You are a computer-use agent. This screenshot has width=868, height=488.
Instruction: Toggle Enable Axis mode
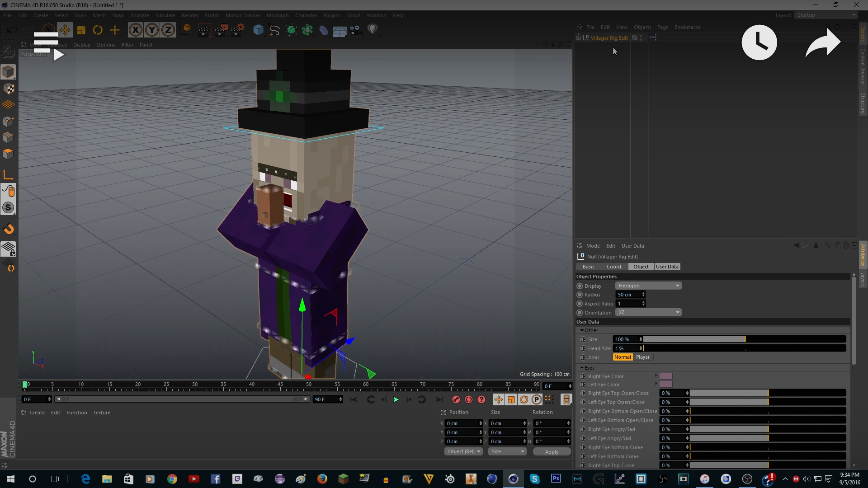click(8, 175)
